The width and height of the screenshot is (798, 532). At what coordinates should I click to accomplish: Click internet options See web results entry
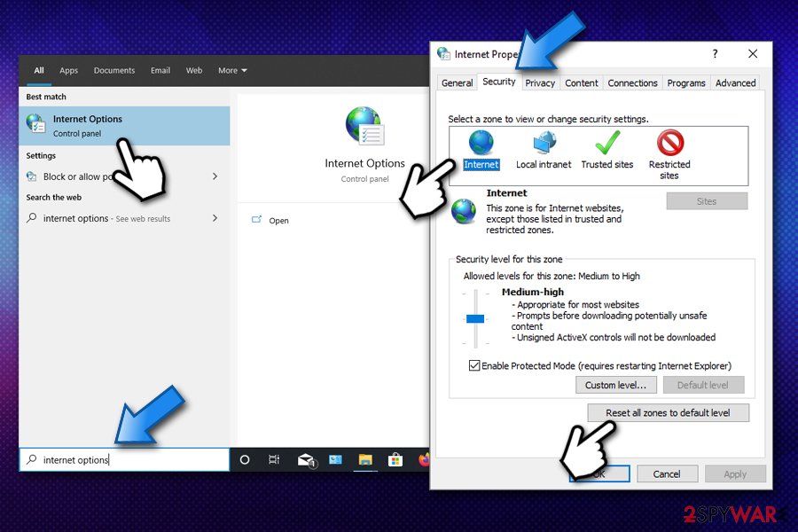pos(124,218)
